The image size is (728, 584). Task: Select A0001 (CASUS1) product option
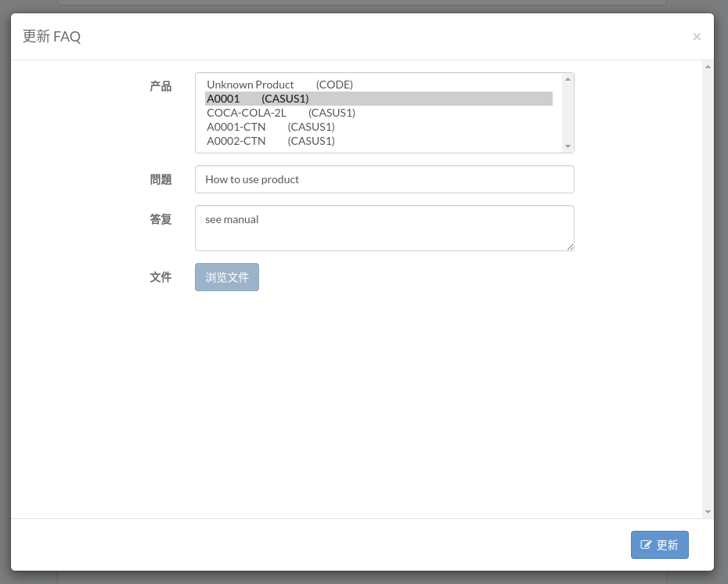pos(379,99)
